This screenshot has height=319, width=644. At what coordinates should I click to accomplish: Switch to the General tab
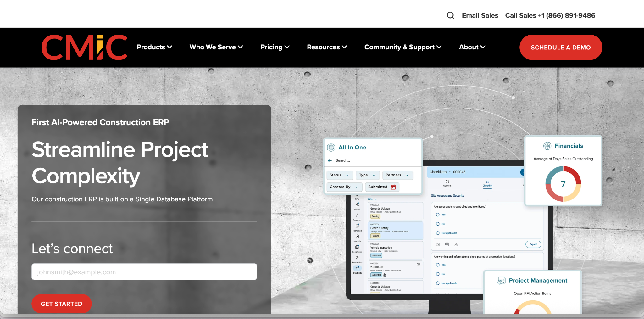coord(447,183)
